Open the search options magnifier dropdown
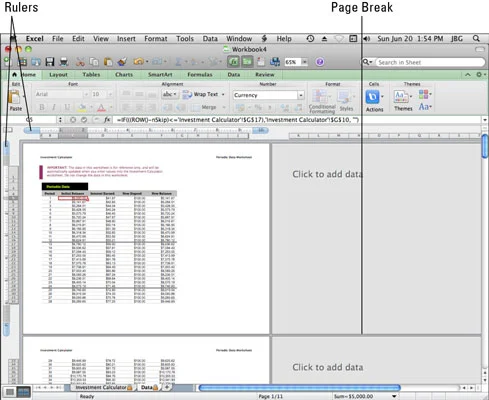489x400 pixels. point(367,62)
